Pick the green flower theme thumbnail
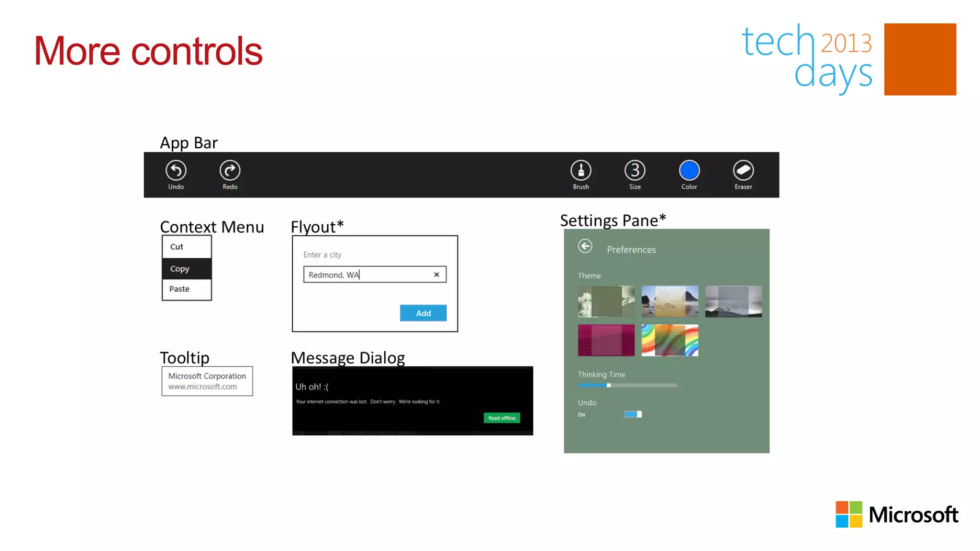 click(606, 301)
